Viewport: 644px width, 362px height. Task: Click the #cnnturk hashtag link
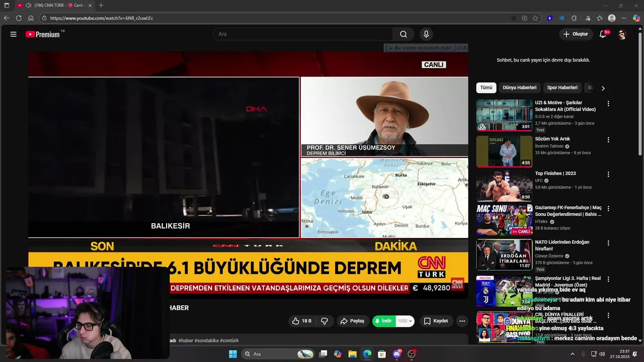pyautogui.click(x=229, y=340)
